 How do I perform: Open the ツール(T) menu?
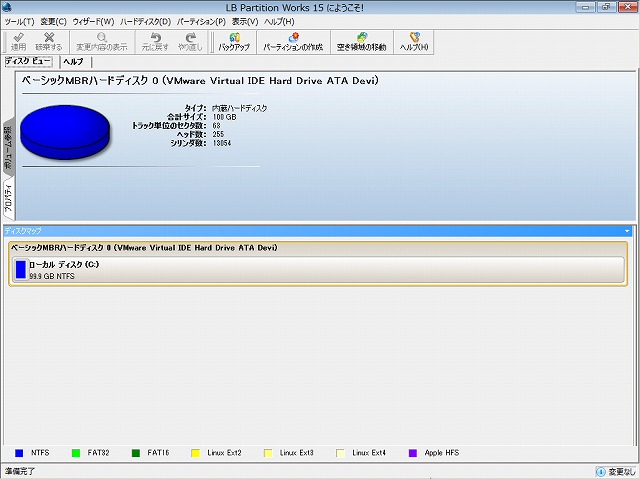coord(19,22)
